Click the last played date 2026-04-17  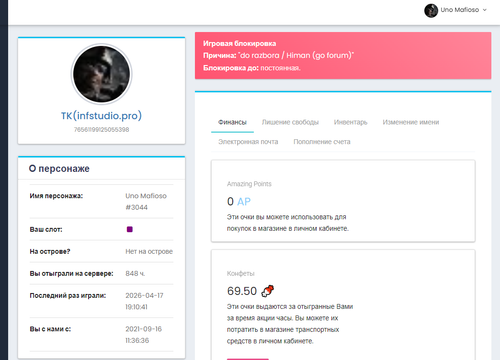[x=144, y=296]
